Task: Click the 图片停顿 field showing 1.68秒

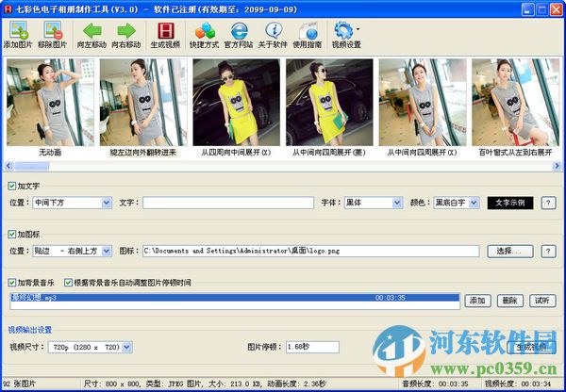Action: [x=312, y=347]
